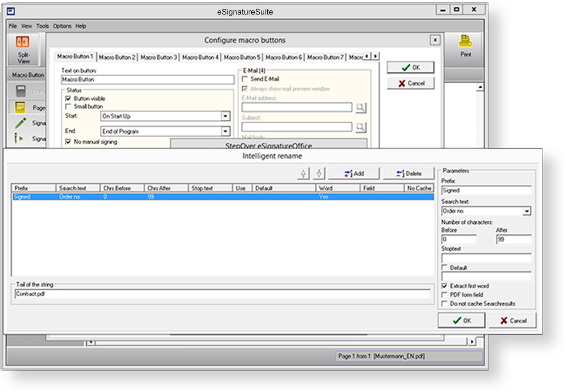Click the magnifier icon beside E-Mail address
The height and width of the screenshot is (392, 566).
tap(360, 108)
